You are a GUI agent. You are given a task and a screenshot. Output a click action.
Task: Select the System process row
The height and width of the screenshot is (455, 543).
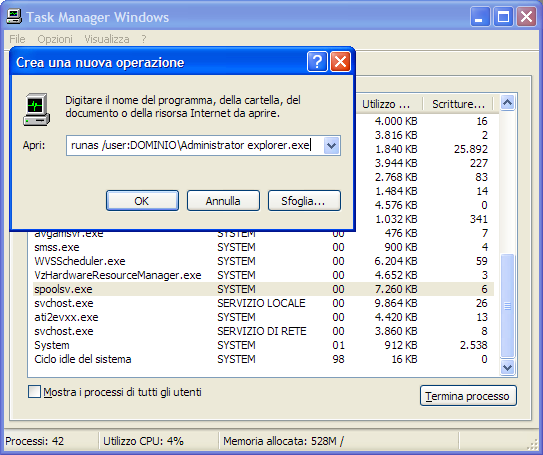tap(263, 345)
